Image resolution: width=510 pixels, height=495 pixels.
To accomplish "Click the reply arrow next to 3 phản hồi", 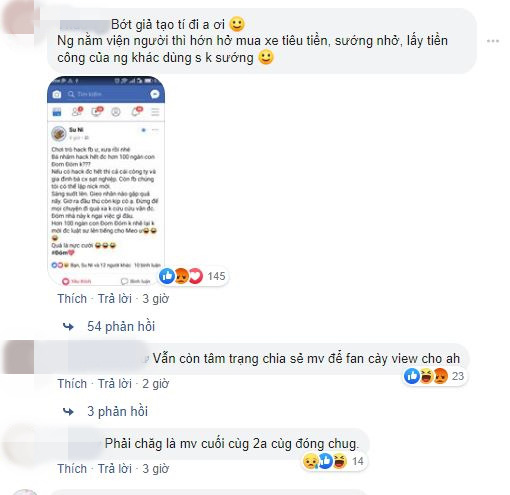I will 68,411.
